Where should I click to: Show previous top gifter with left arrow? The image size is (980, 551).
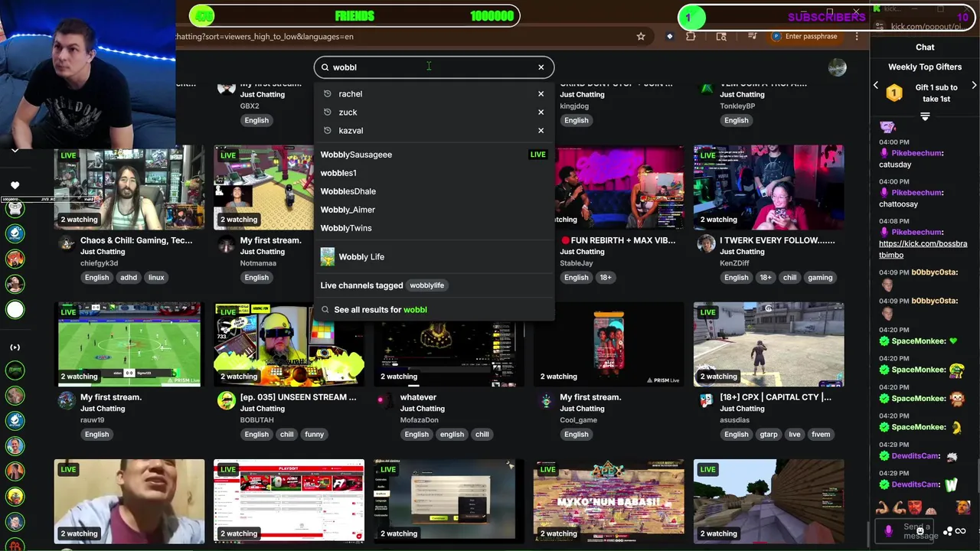(876, 86)
